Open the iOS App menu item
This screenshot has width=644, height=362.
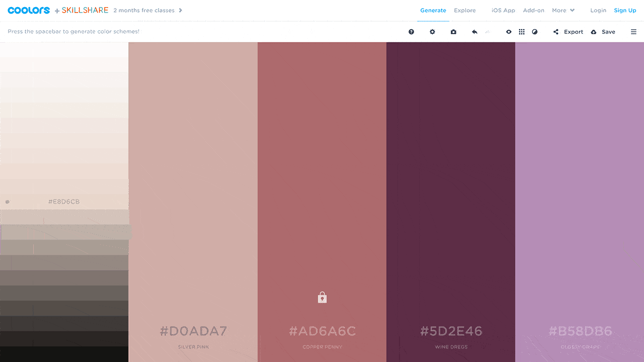pos(503,10)
